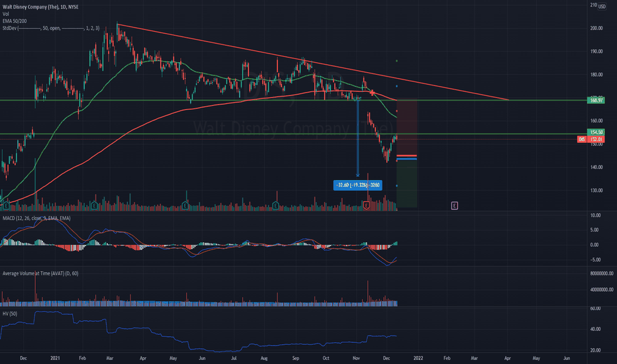Screen dimensions: 617x364
Task: Click the 20.00 HV axis label
Action: click(595, 350)
